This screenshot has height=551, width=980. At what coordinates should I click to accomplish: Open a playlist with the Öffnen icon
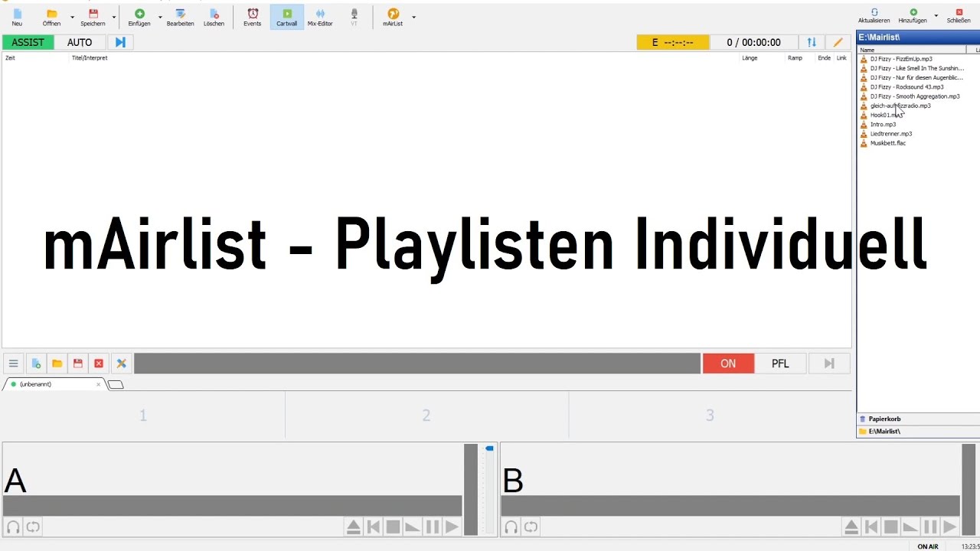pos(51,17)
